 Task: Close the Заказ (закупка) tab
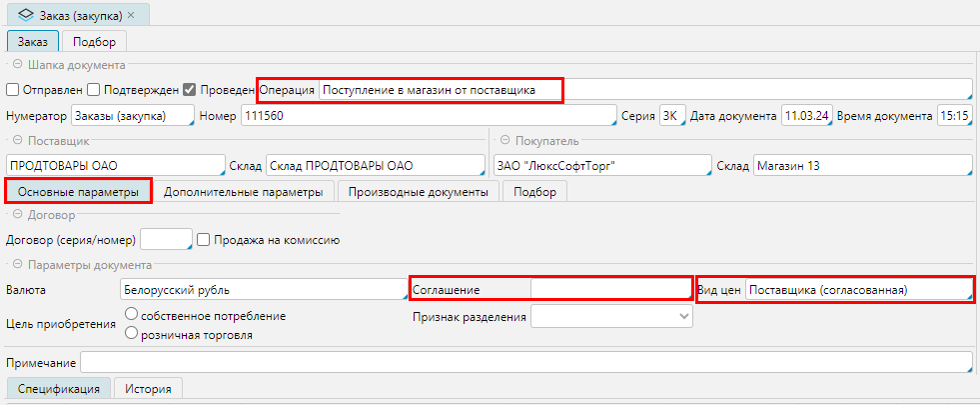(x=131, y=16)
